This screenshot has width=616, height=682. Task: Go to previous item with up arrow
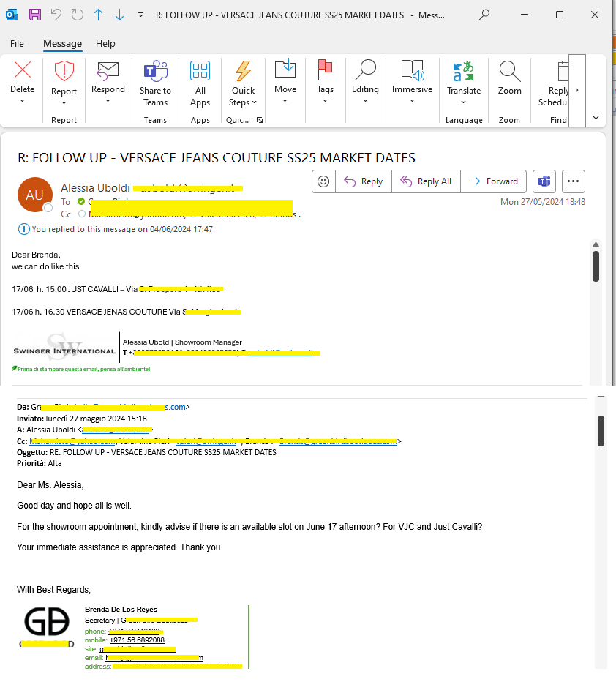[99, 15]
